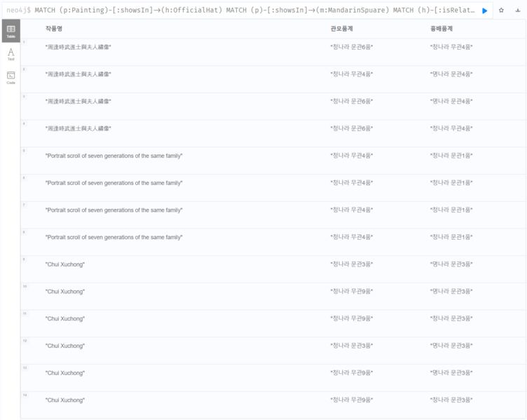Screen dimensions: 527x420
Task: Click the 작품명 column header
Action: point(54,29)
